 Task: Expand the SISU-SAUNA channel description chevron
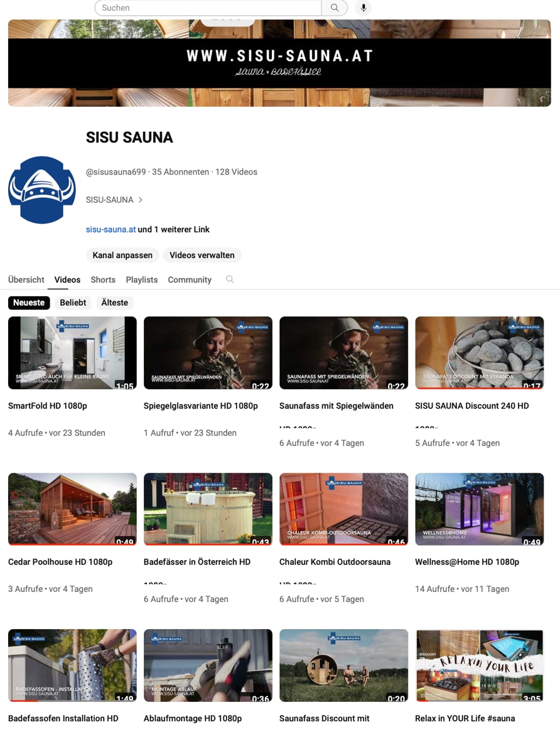point(141,200)
